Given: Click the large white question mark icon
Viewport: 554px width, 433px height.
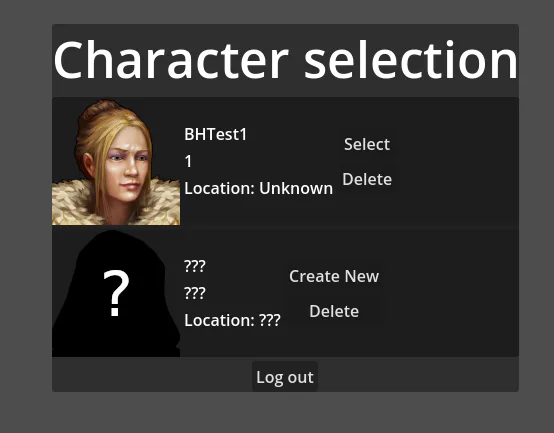Looking at the screenshot, I should (x=116, y=293).
